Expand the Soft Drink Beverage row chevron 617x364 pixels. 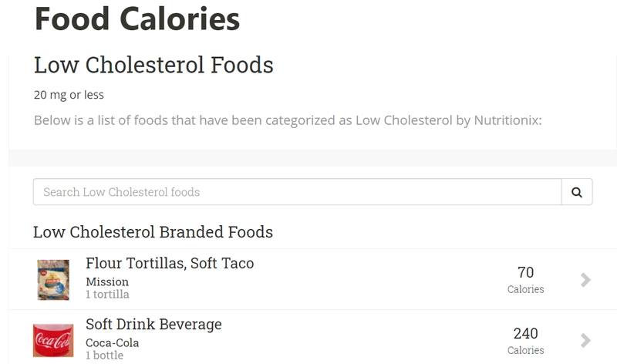(x=585, y=340)
